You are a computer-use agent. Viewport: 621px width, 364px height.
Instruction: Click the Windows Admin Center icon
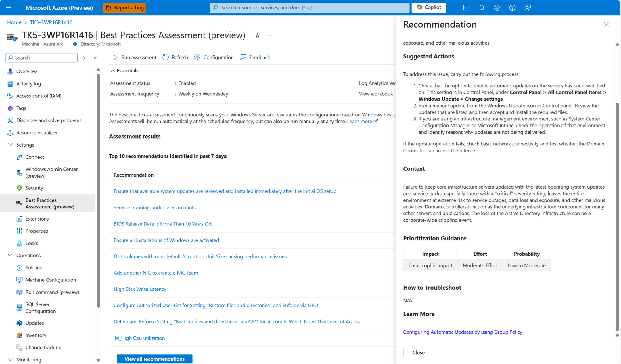click(19, 173)
